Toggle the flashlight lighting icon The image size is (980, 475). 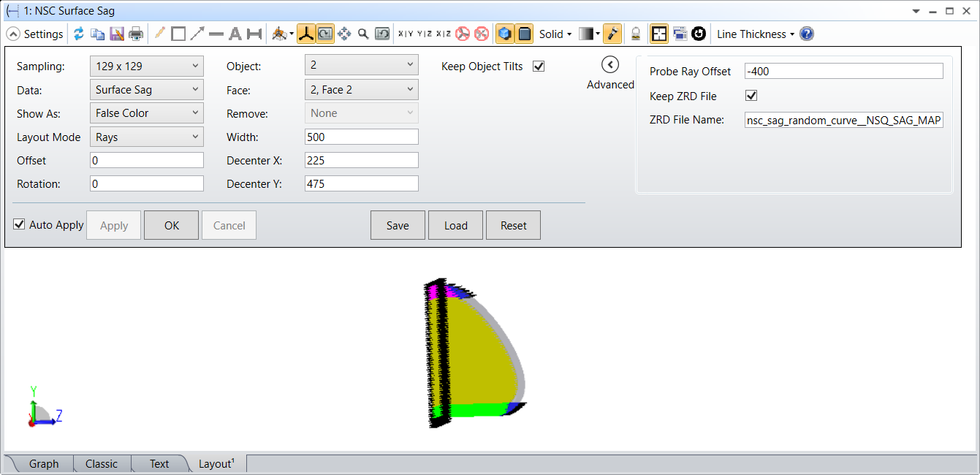coord(612,34)
